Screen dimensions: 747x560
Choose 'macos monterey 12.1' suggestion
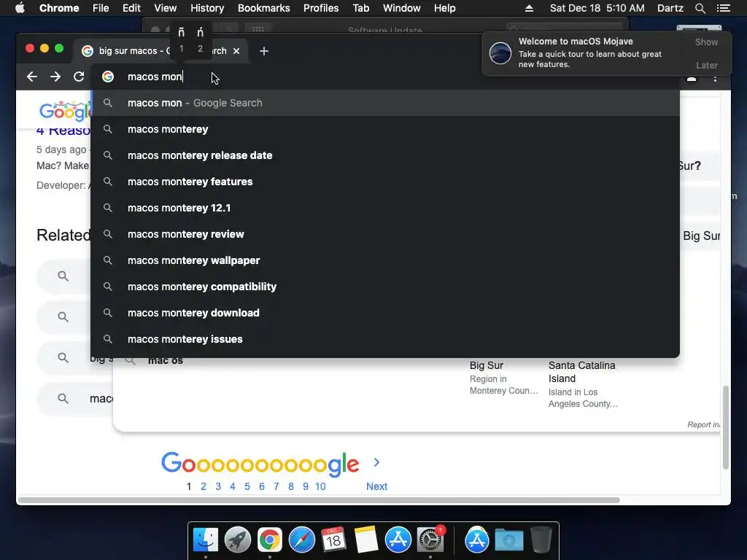coord(385,208)
